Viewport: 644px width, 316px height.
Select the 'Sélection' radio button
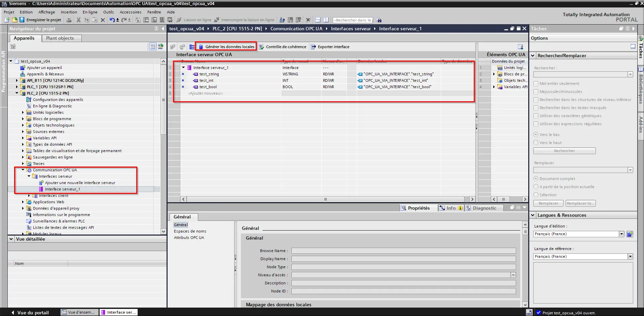pyautogui.click(x=536, y=195)
